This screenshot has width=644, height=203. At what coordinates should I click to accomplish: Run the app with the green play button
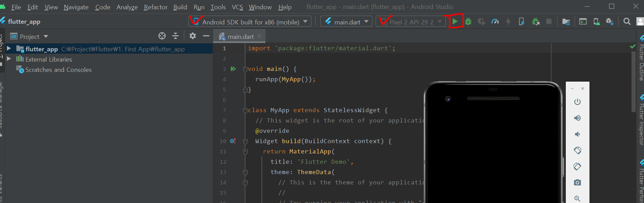[x=455, y=22]
